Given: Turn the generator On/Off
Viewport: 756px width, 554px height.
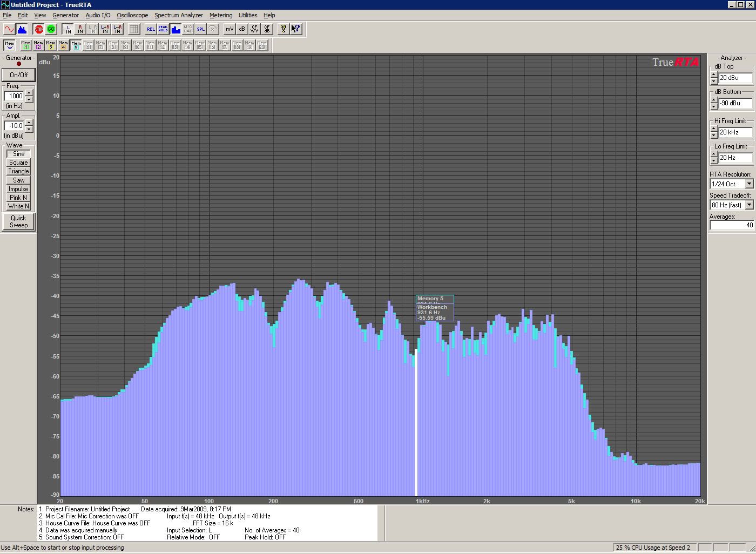Looking at the screenshot, I should click(18, 75).
